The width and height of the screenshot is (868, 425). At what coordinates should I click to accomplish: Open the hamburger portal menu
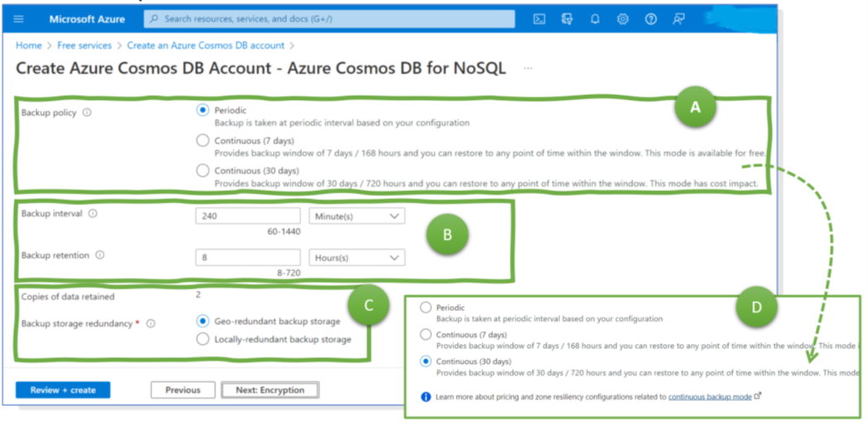(19, 19)
